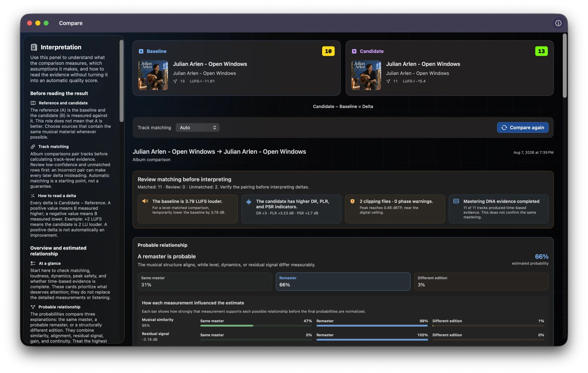
Task: Open the Track matching Auto dropdown
Action: coord(198,128)
